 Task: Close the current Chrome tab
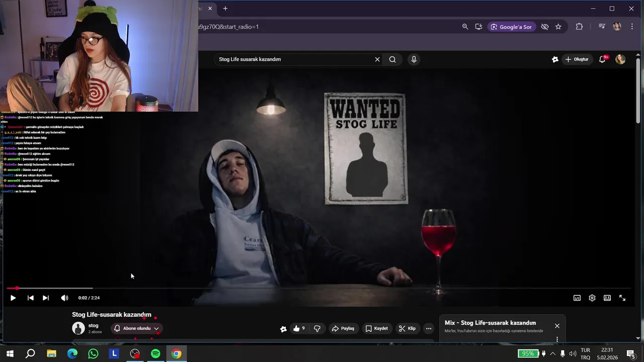[x=210, y=9]
